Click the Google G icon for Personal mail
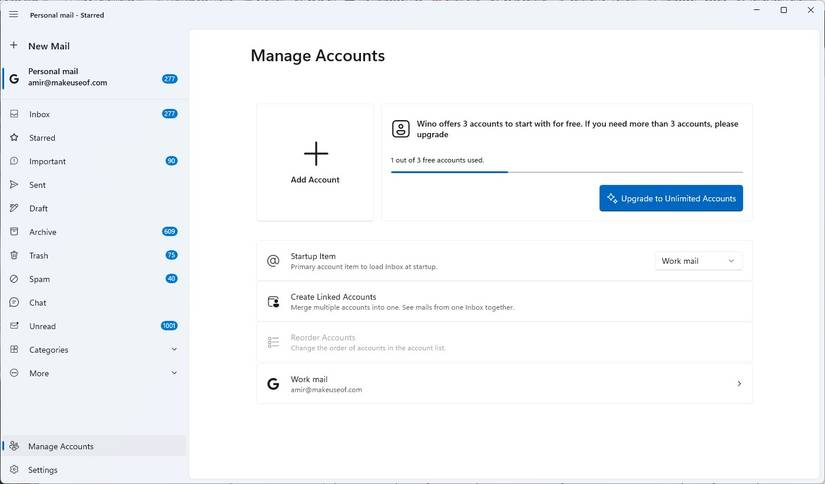 (14, 79)
